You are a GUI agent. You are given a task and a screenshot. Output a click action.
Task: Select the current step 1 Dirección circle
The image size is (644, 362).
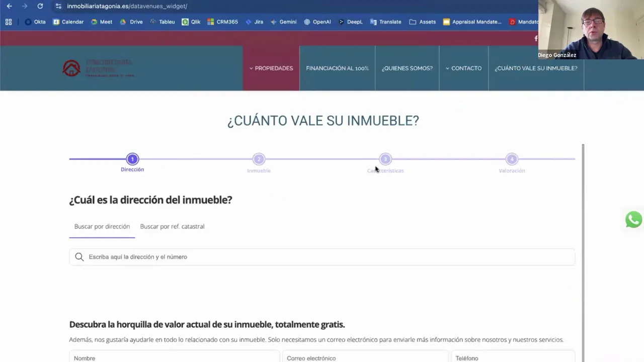[x=132, y=159]
